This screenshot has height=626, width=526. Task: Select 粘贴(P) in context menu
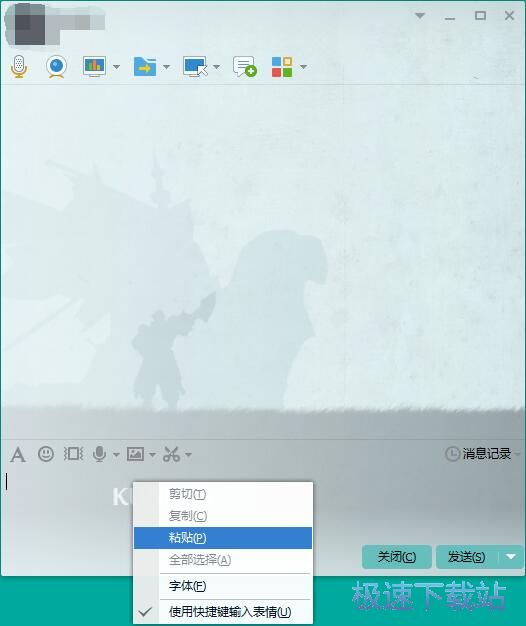(x=223, y=538)
